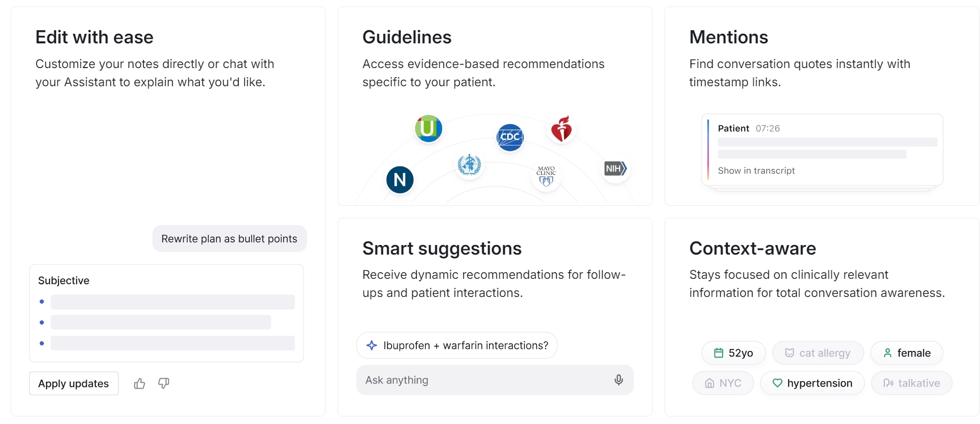Screen dimensions: 980x424
Task: Click the World Health Organization logo
Action: [469, 165]
